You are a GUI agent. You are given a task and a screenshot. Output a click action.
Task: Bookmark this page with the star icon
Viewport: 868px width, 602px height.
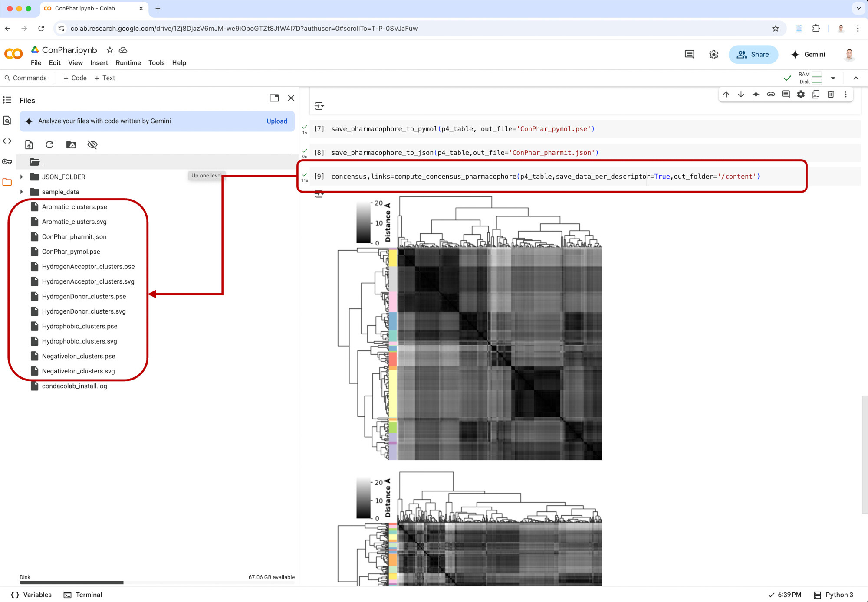pyautogui.click(x=776, y=28)
